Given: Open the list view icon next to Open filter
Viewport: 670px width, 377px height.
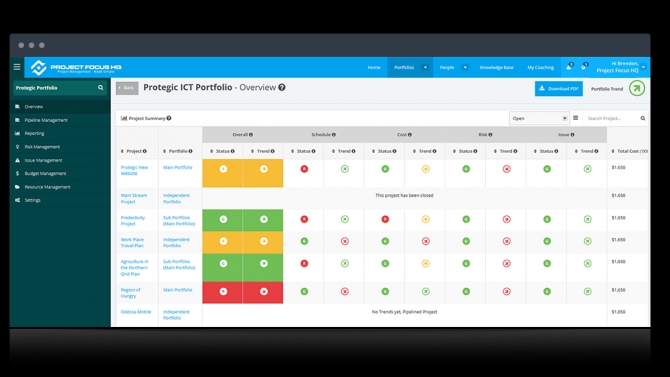Looking at the screenshot, I should 576,118.
